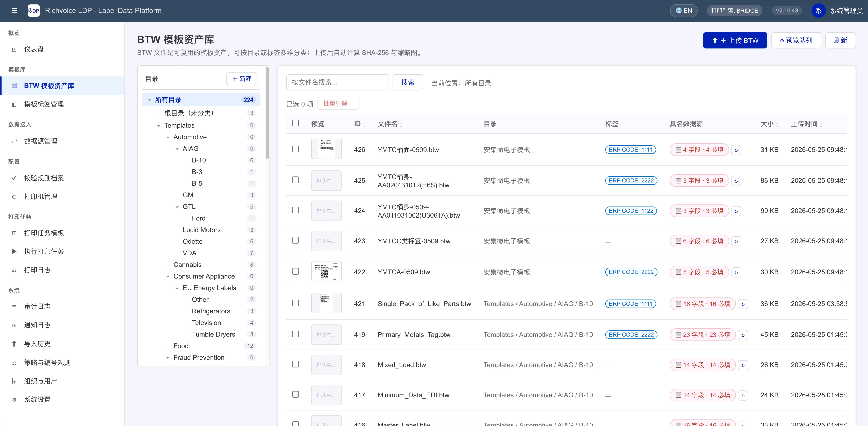Collapse the Templates folder arrow
The image size is (868, 426).
click(159, 126)
